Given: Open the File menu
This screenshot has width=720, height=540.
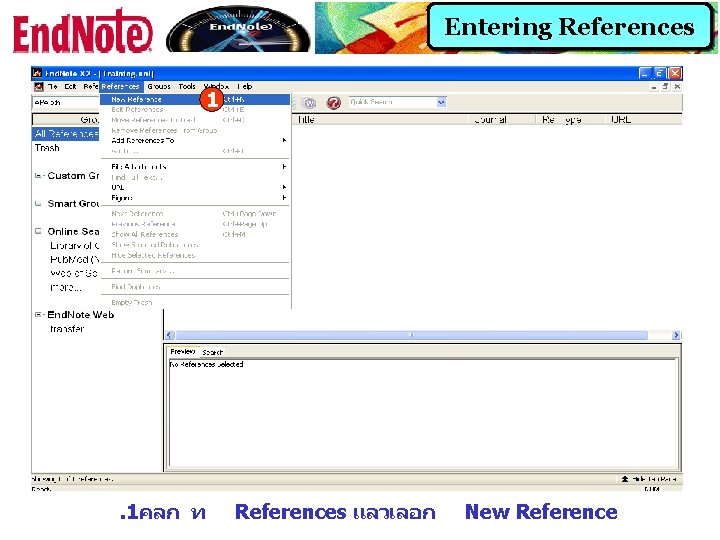Looking at the screenshot, I should [x=52, y=86].
